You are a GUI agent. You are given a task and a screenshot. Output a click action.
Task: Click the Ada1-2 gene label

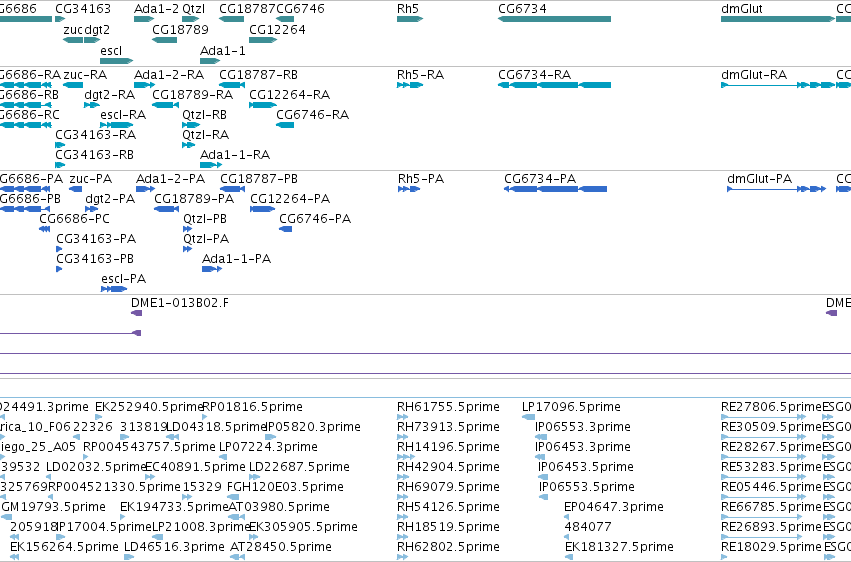tap(156, 9)
